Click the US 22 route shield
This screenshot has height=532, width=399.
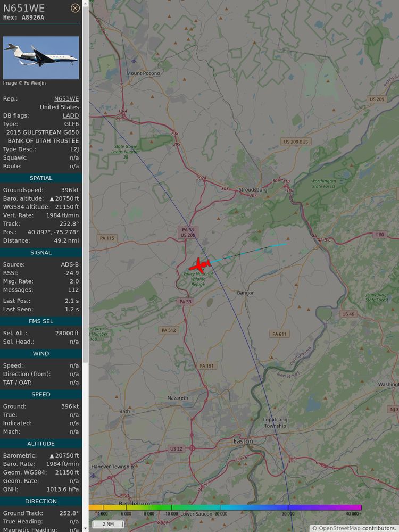(x=176, y=449)
